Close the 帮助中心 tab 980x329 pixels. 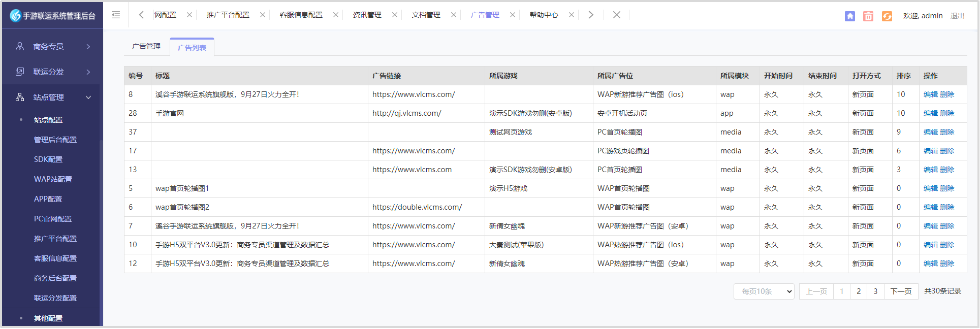pyautogui.click(x=572, y=15)
